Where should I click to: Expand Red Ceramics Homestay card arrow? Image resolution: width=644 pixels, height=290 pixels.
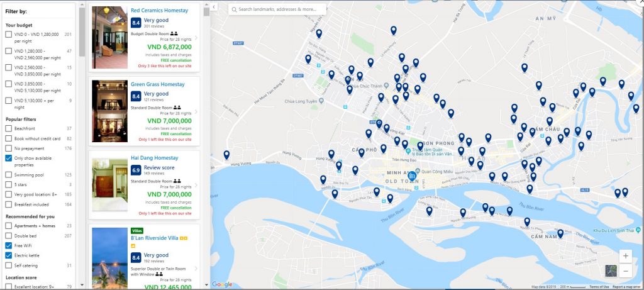pyautogui.click(x=196, y=38)
